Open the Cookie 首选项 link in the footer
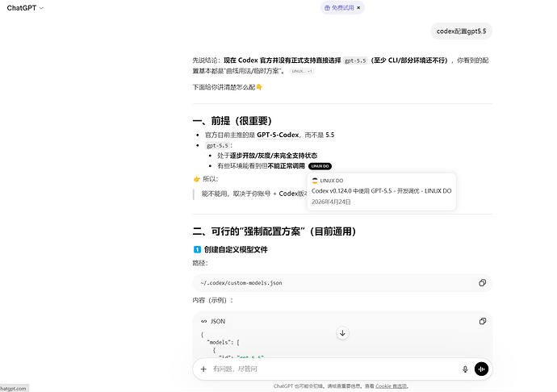 pos(392,386)
